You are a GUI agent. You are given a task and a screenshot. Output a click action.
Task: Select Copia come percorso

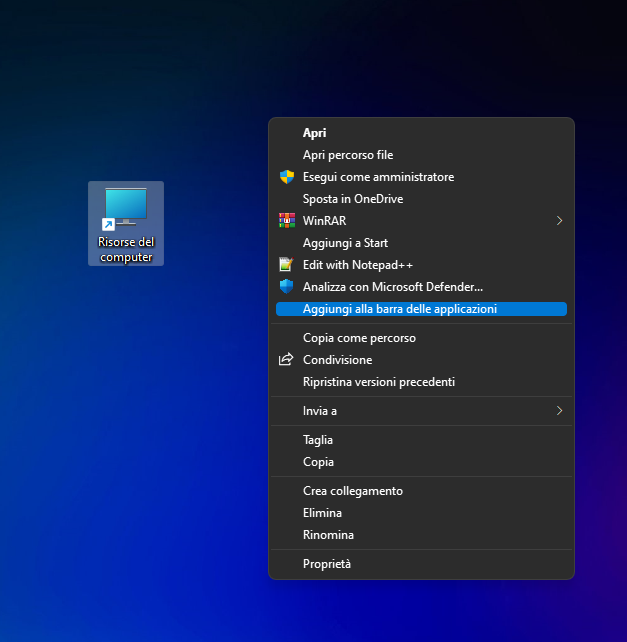359,338
